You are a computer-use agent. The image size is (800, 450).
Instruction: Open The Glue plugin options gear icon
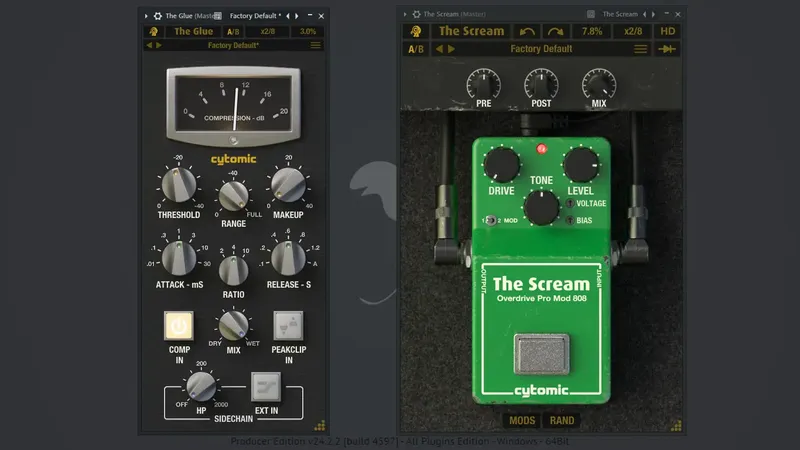[158, 16]
